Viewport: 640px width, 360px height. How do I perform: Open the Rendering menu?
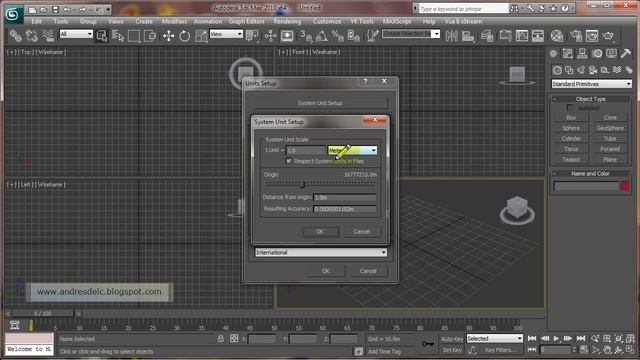(287, 21)
